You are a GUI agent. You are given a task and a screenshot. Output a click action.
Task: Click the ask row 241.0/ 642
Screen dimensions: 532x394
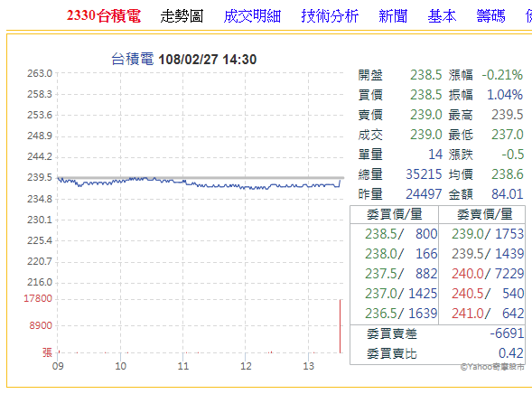pyautogui.click(x=488, y=314)
